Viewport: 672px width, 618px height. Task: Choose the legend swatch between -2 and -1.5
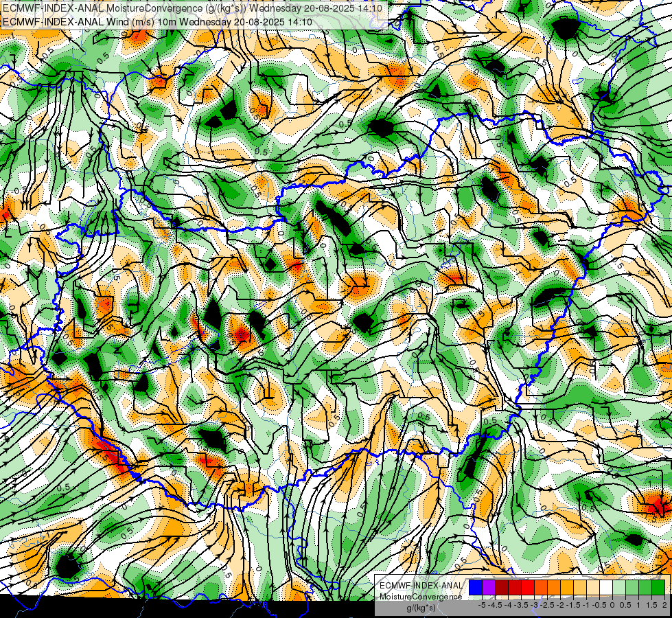(567, 588)
